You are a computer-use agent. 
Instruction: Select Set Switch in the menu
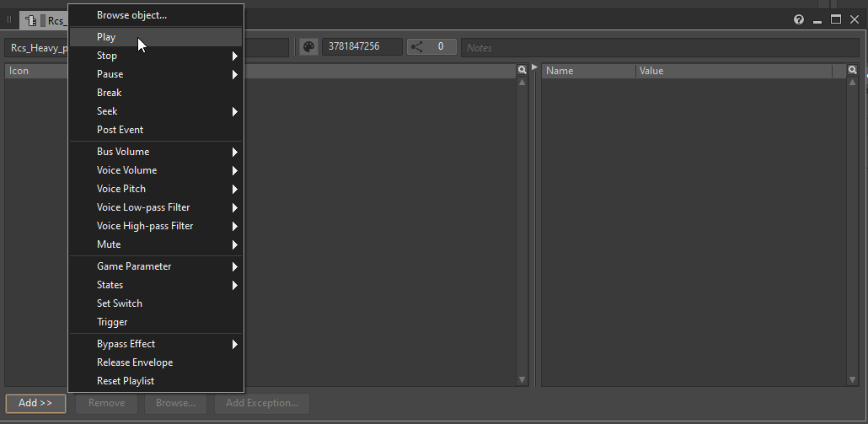tap(119, 303)
